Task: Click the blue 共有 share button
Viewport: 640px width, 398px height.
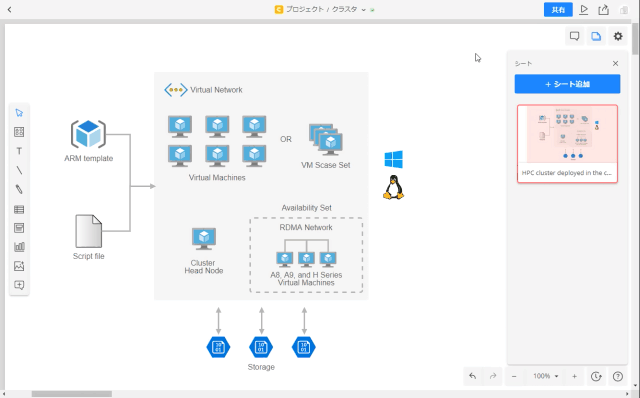Action: tap(558, 9)
